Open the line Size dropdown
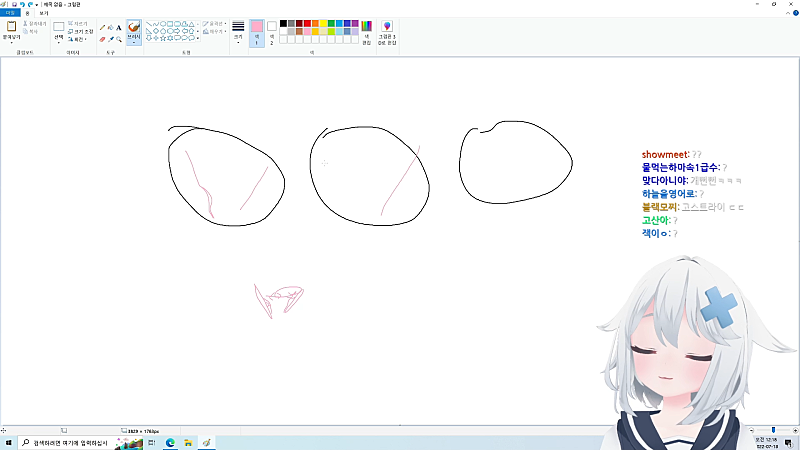 click(x=238, y=32)
